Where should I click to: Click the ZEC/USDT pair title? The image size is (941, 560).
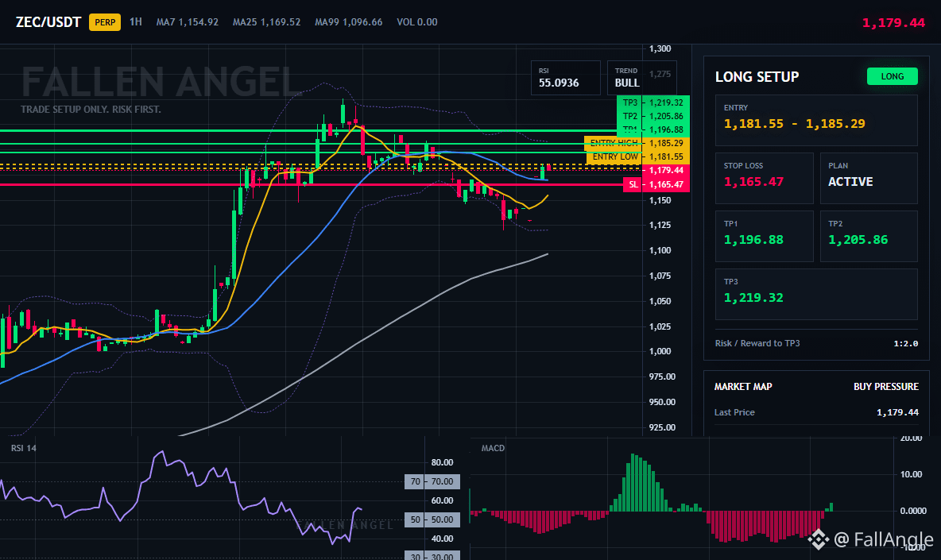pyautogui.click(x=48, y=22)
